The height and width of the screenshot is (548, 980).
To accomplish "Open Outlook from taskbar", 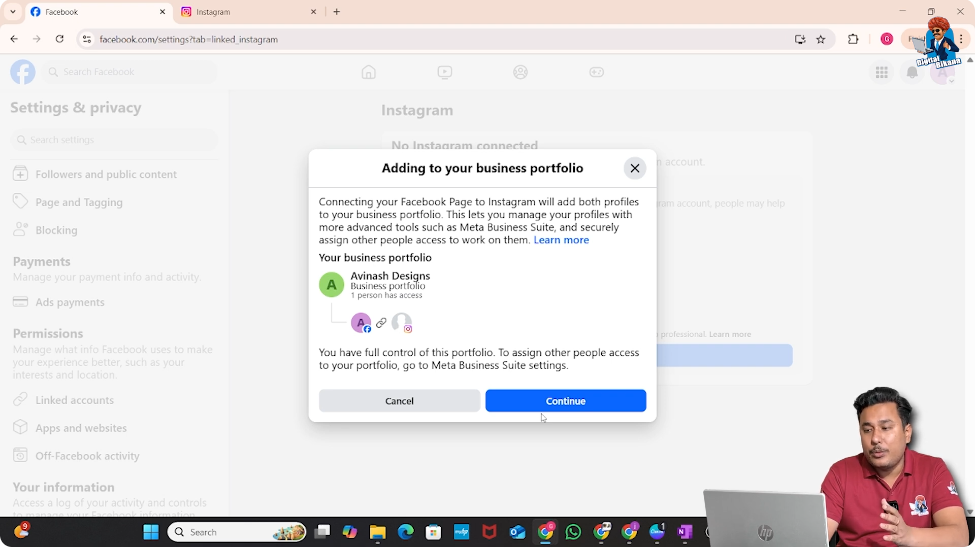I will pyautogui.click(x=518, y=532).
